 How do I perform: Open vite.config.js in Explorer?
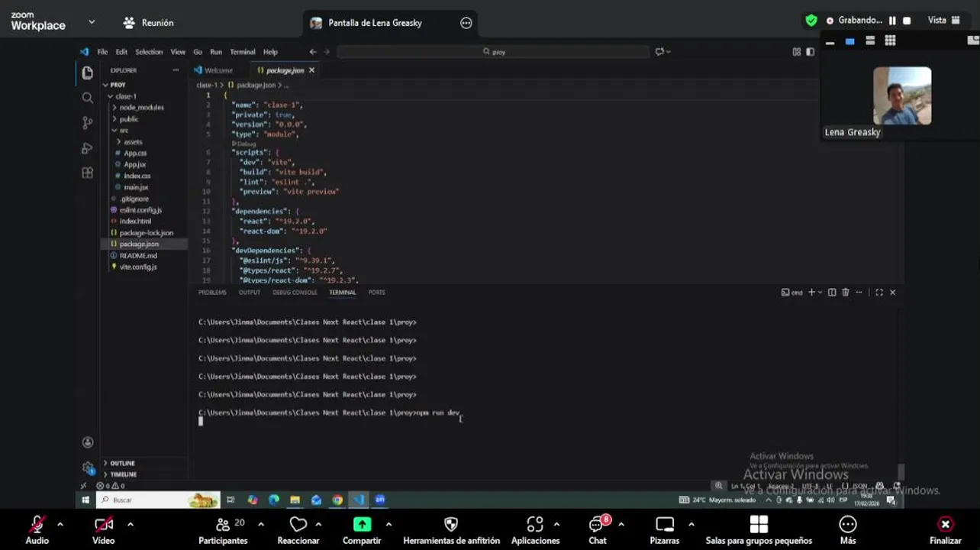pyautogui.click(x=138, y=267)
